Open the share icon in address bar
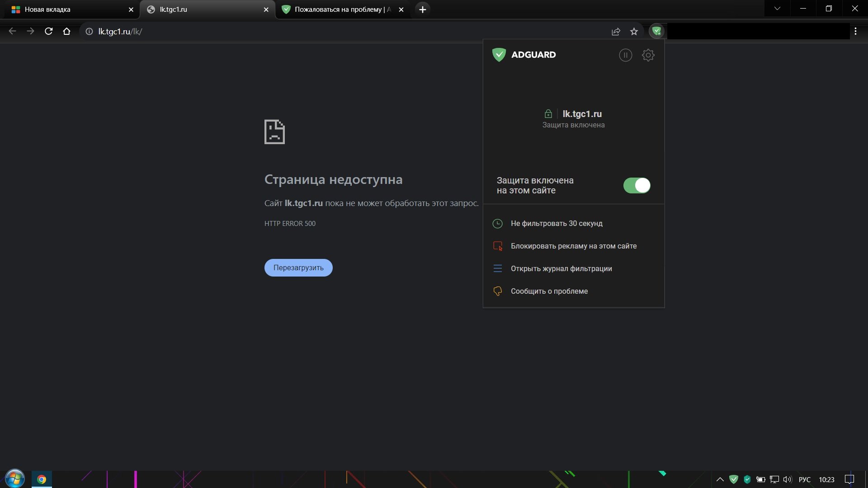 tap(616, 31)
